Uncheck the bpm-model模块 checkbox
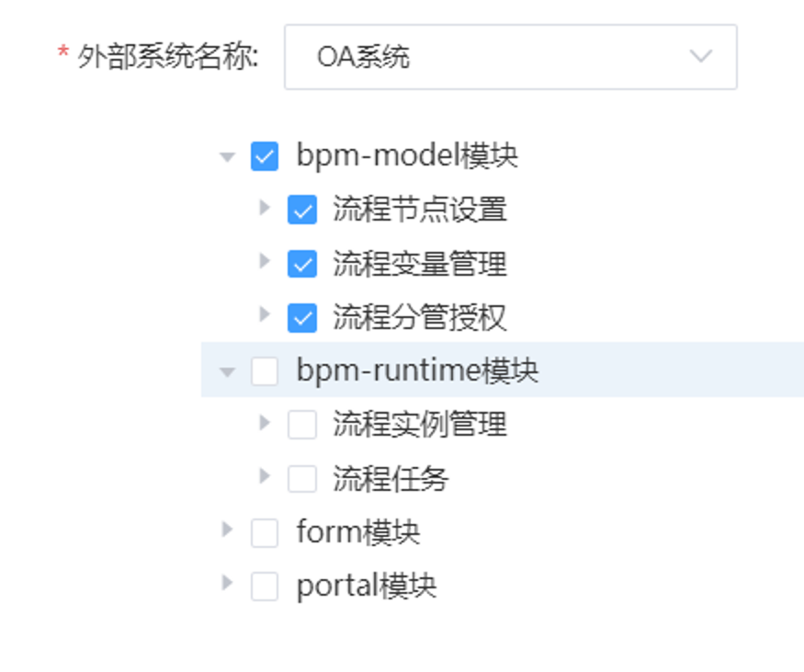804x672 pixels. click(x=265, y=157)
